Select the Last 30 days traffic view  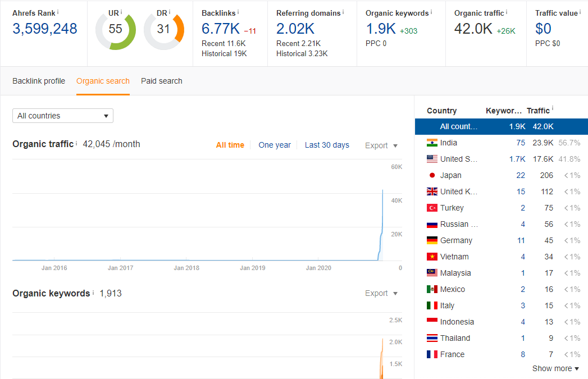pos(327,145)
